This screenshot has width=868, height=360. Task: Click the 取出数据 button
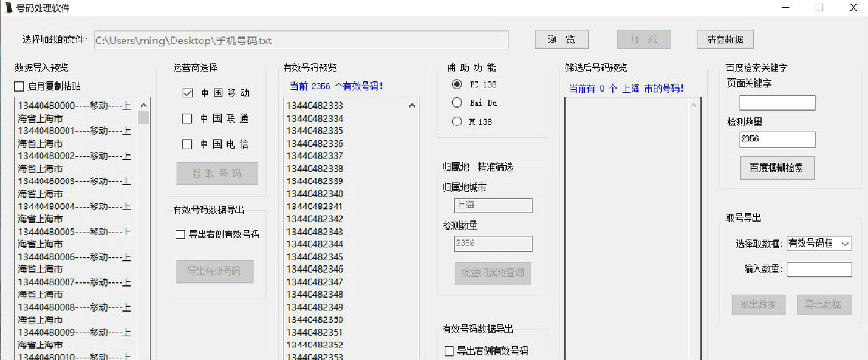(x=759, y=305)
